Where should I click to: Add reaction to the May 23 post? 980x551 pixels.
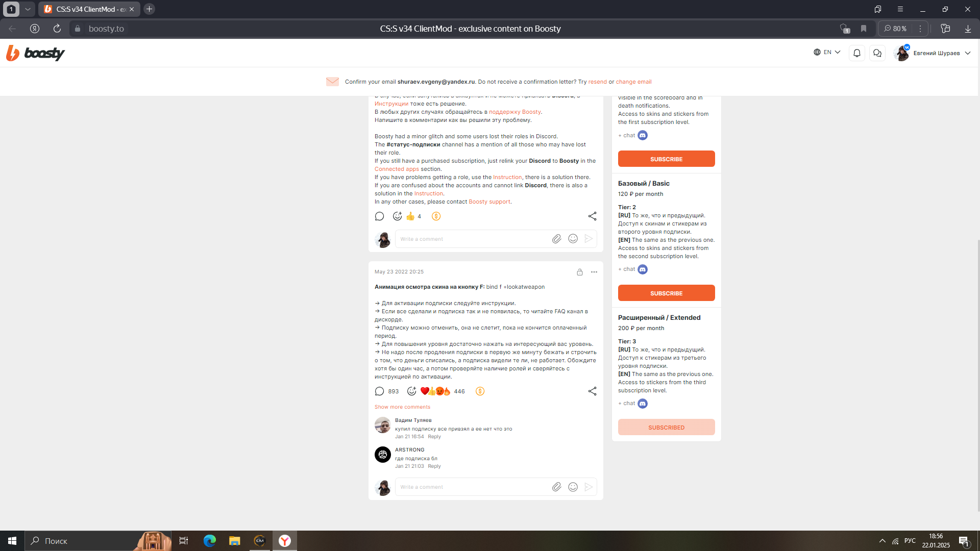click(x=411, y=391)
